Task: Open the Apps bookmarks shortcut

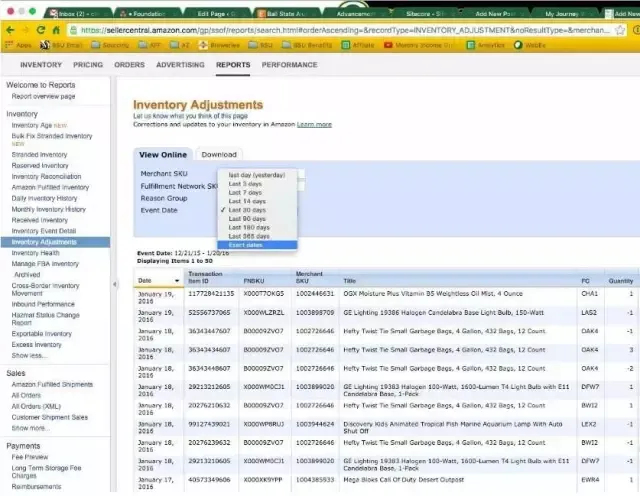Action: pos(18,45)
